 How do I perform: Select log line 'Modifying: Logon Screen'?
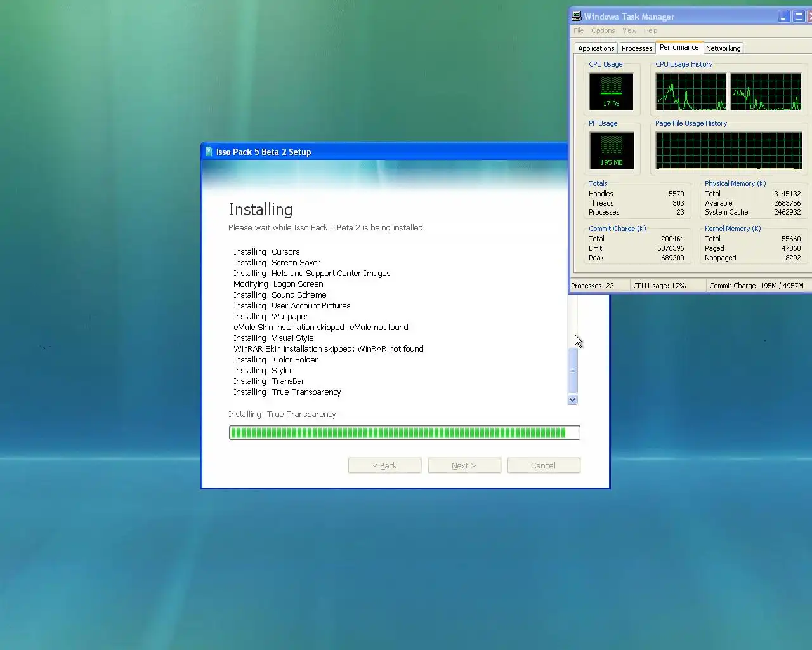278,284
